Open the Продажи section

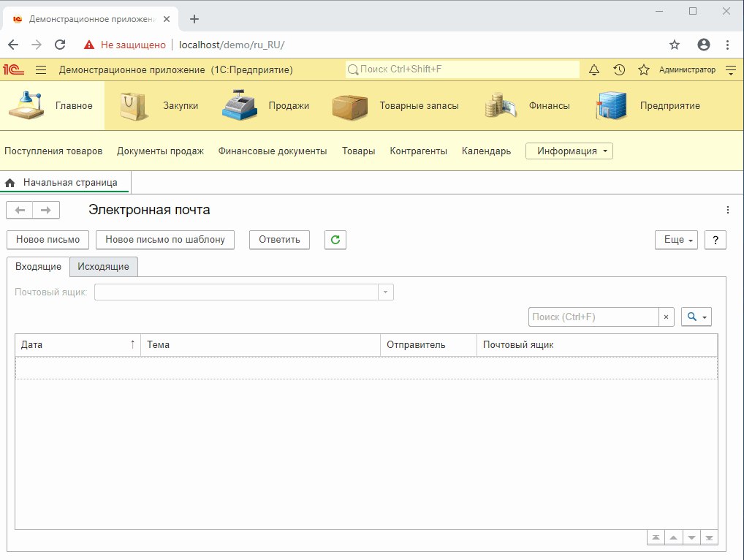266,106
